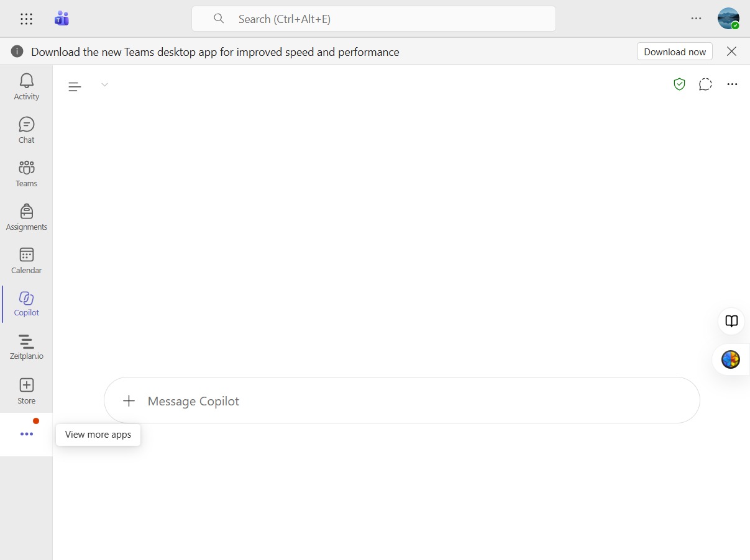Open Assignments from the sidebar
The image size is (750, 560).
[x=27, y=217]
